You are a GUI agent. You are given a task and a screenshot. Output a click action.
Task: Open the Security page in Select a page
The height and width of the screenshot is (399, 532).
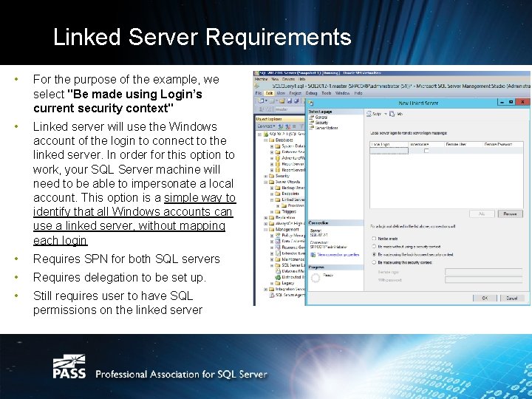pos(321,123)
